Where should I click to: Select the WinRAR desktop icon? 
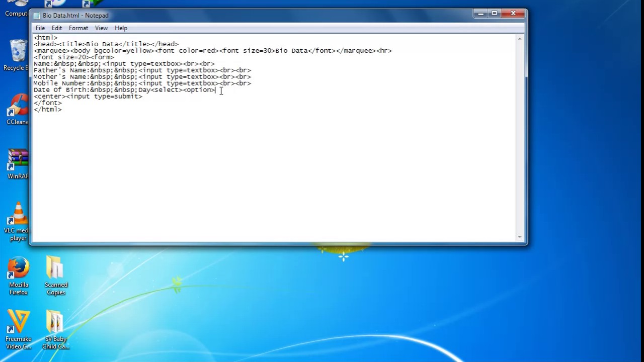click(x=18, y=164)
